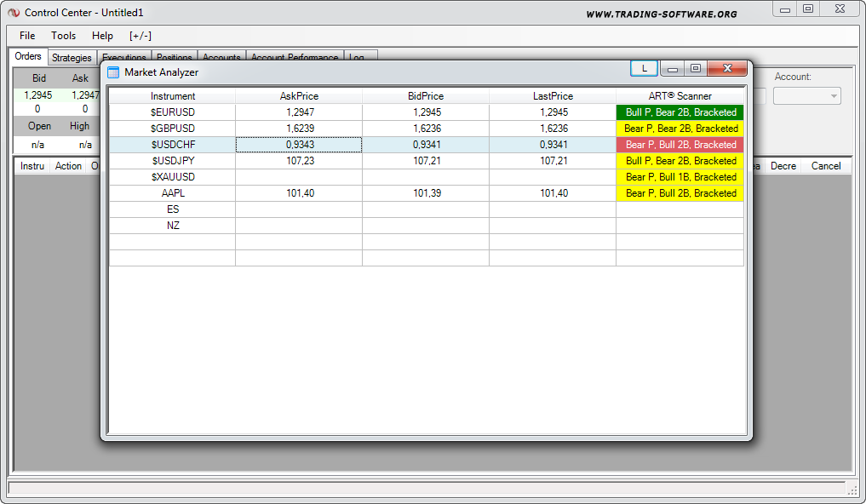Switch to the Strategies tab

[72, 58]
